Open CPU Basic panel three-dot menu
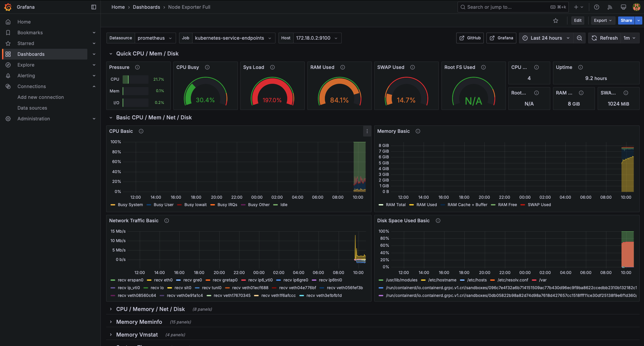The width and height of the screenshot is (644, 346). (x=367, y=131)
